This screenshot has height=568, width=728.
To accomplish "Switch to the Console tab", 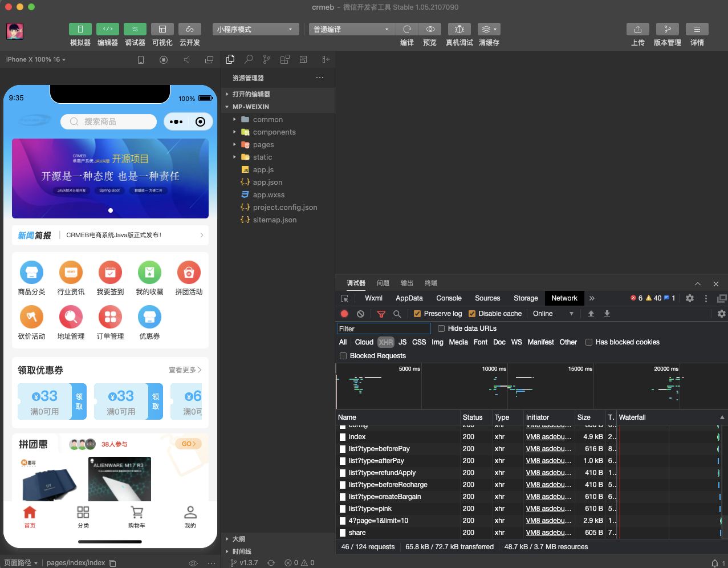I will [x=449, y=298].
